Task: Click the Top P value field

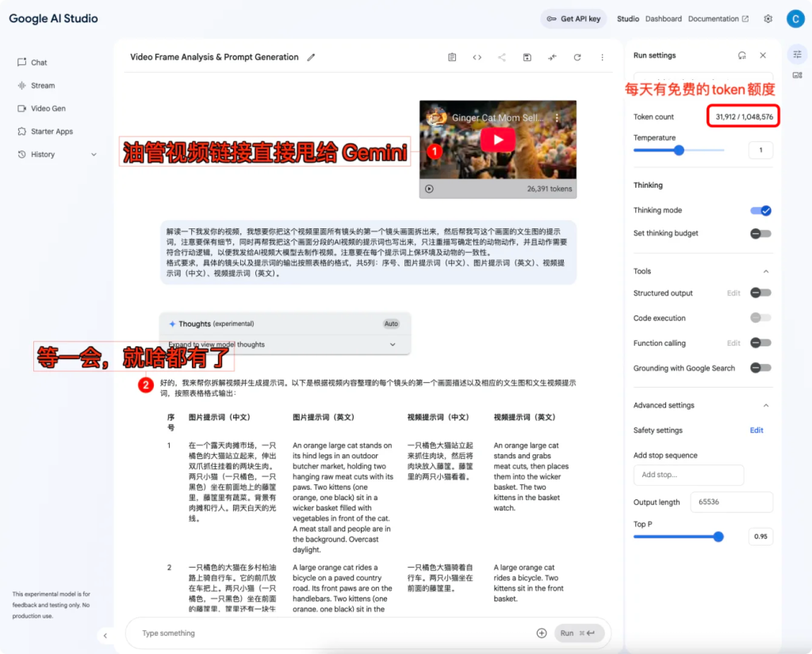Action: point(760,537)
